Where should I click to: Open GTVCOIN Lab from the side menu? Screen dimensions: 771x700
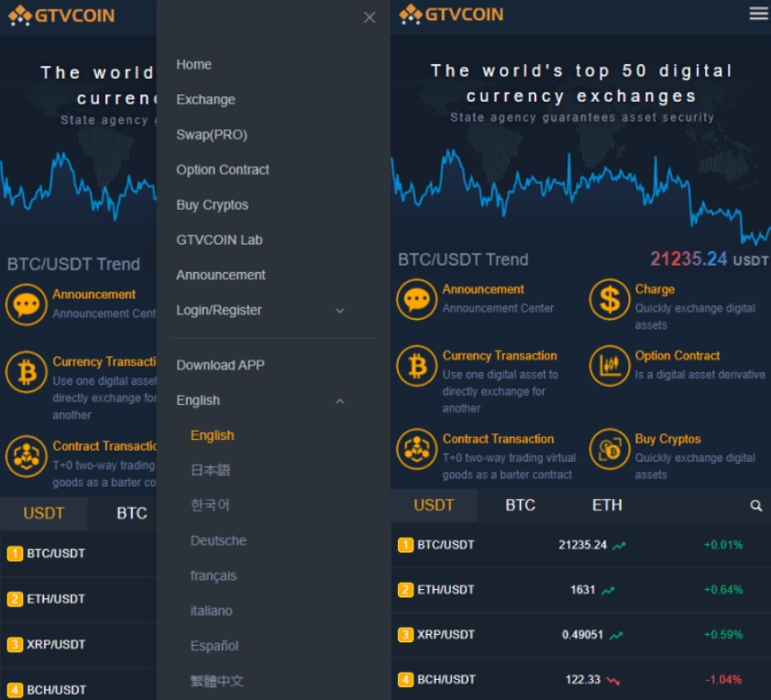[x=219, y=240]
